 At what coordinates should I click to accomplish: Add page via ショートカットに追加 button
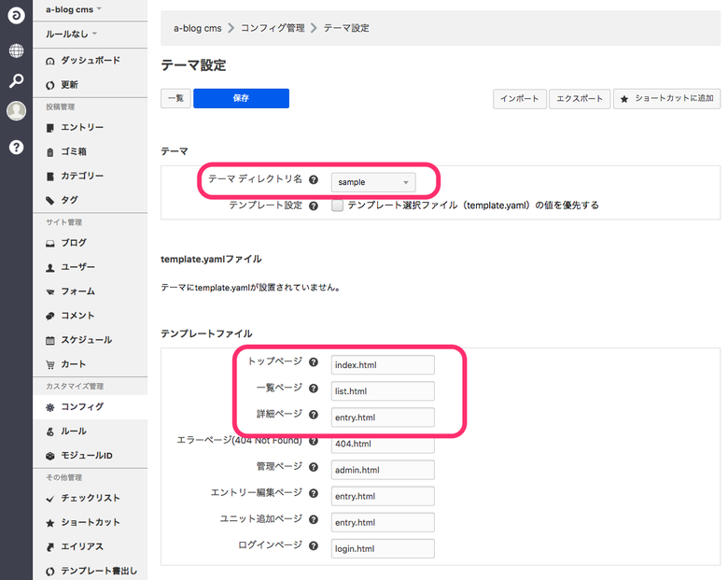pyautogui.click(x=666, y=98)
